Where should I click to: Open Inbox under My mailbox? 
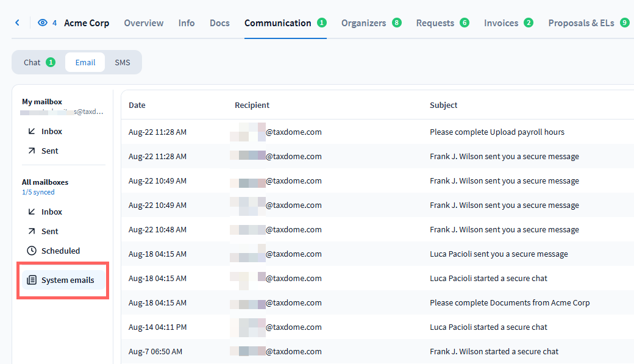[51, 131]
